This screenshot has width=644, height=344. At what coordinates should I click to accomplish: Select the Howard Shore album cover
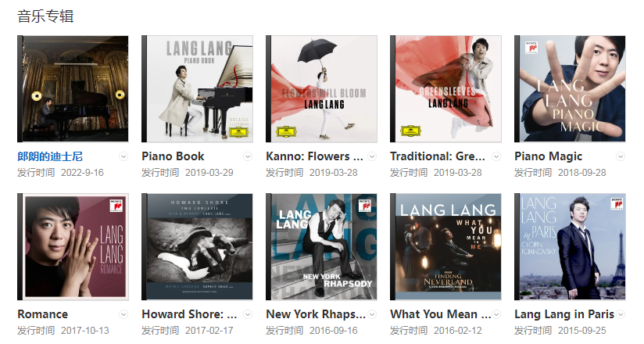tap(197, 246)
